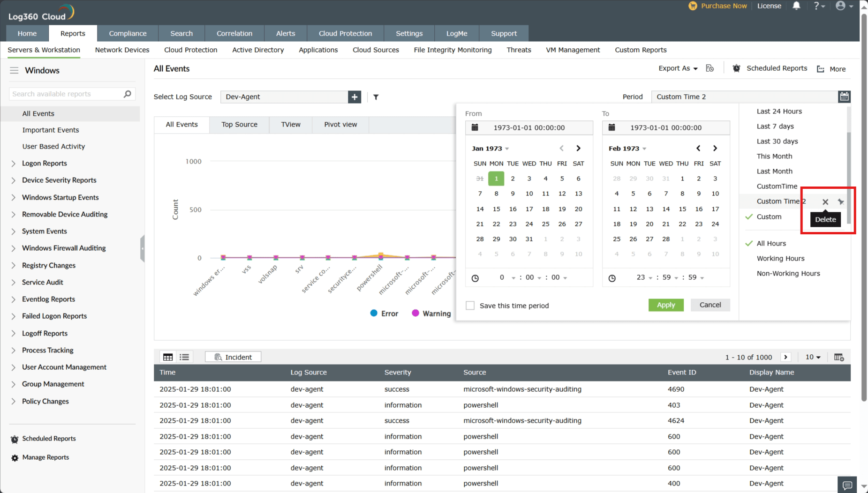
Task: Open the rows per page dropdown
Action: pos(813,357)
